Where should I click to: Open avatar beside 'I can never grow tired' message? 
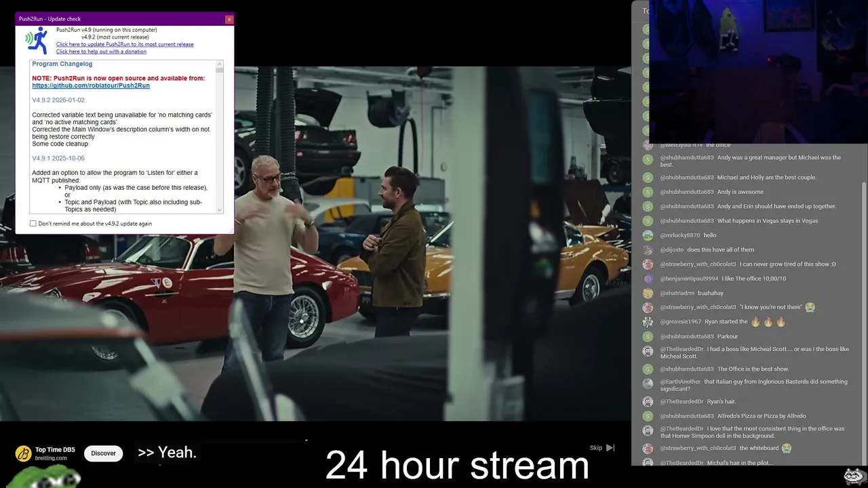pos(648,264)
